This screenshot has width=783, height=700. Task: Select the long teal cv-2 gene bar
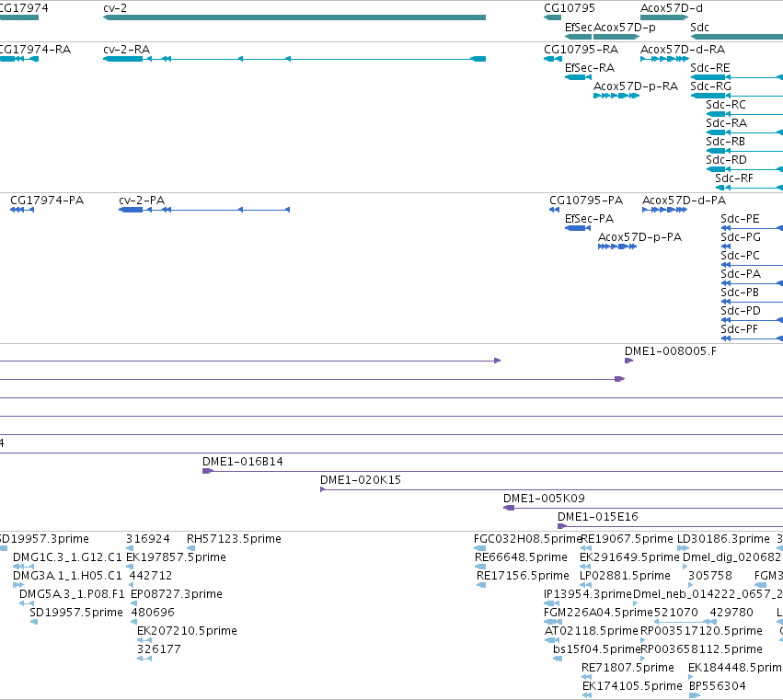pos(294,17)
